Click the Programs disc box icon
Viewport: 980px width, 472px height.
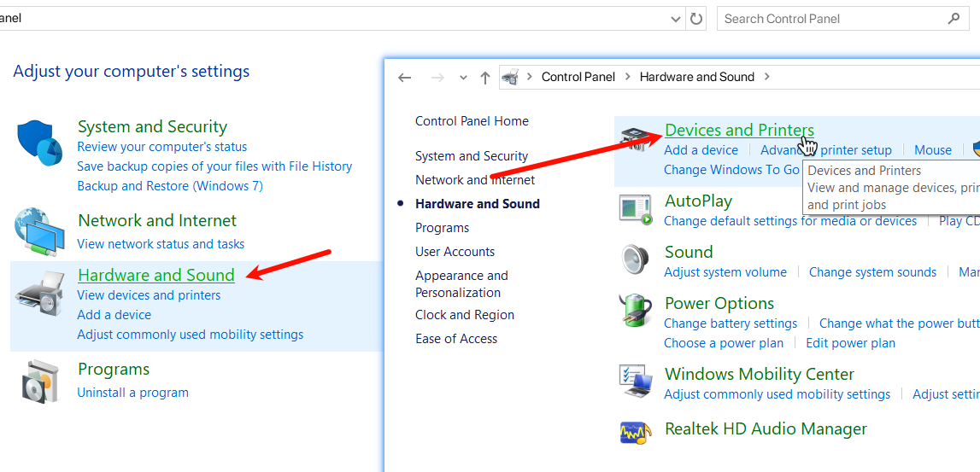pos(41,382)
